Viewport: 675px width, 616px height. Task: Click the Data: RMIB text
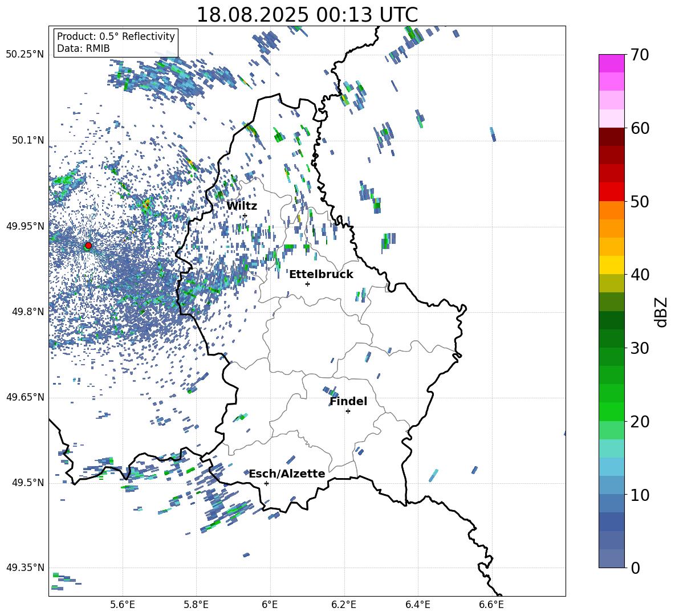click(x=83, y=48)
